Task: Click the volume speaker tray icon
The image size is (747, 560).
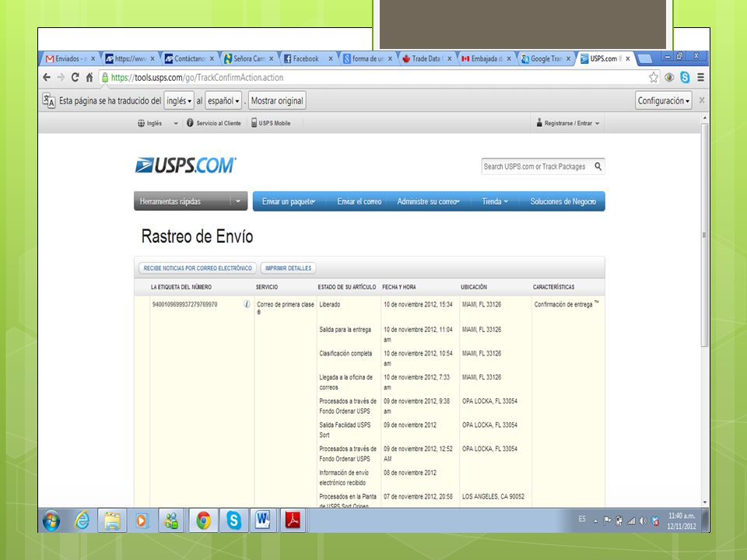Action: click(644, 520)
